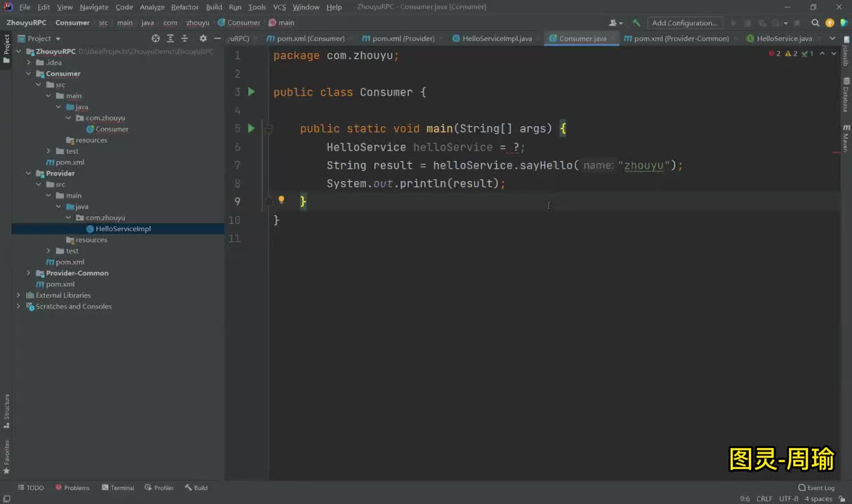The height and width of the screenshot is (504, 852).
Task: Collapse the Consumer module
Action: tap(29, 73)
